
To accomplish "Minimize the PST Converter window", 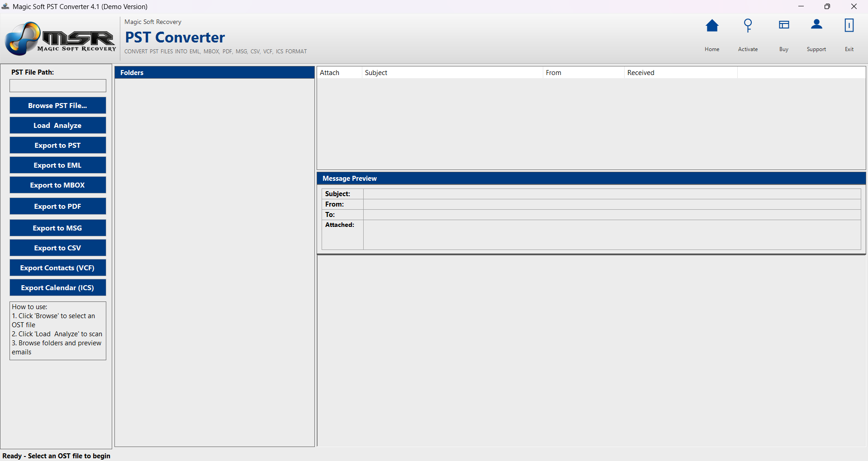I will (801, 6).
